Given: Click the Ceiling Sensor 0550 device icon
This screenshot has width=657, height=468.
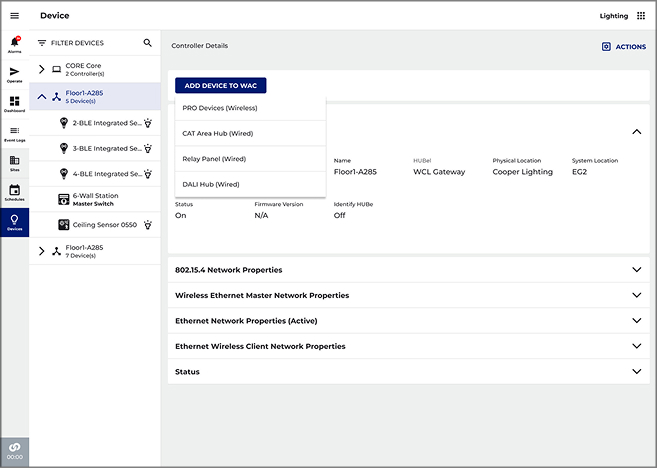Looking at the screenshot, I should click(x=63, y=225).
